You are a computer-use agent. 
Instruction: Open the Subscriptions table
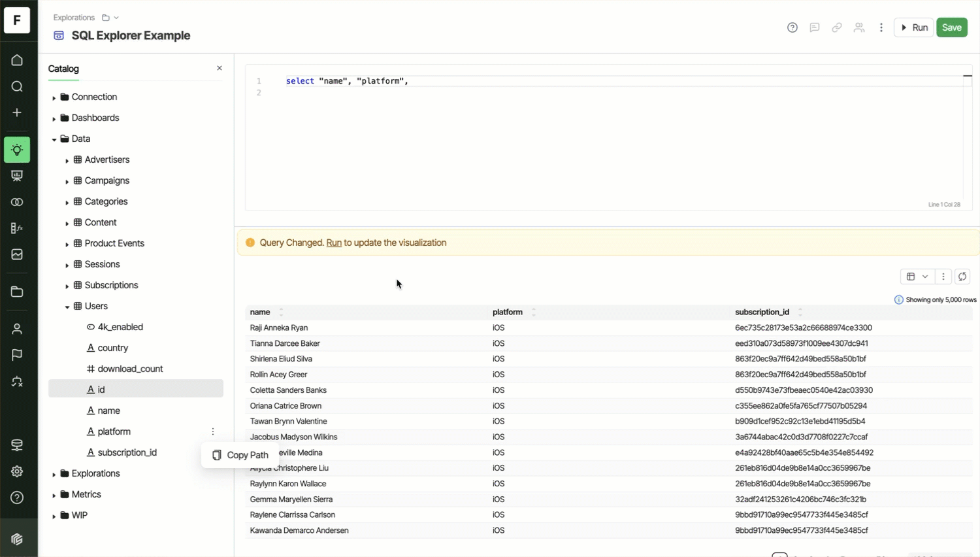point(111,285)
